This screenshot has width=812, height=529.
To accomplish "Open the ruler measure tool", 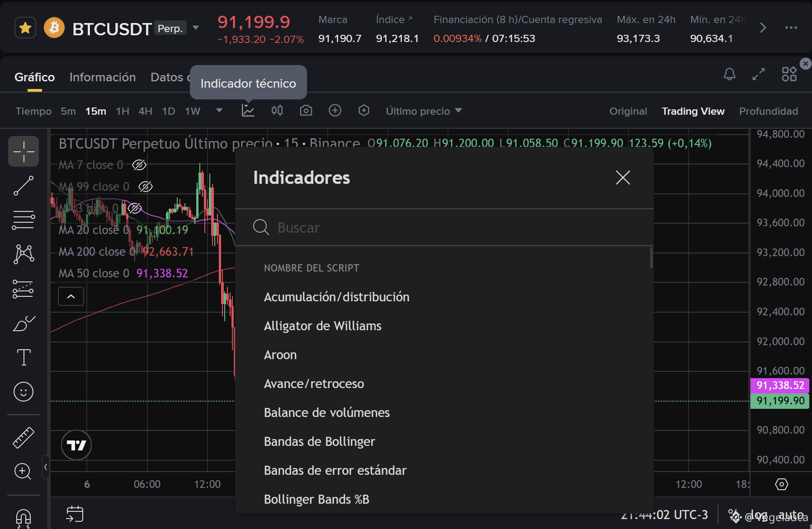I will click(x=24, y=437).
